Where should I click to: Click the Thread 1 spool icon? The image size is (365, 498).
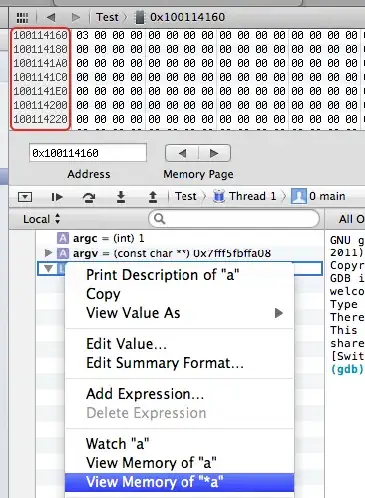[218, 196]
